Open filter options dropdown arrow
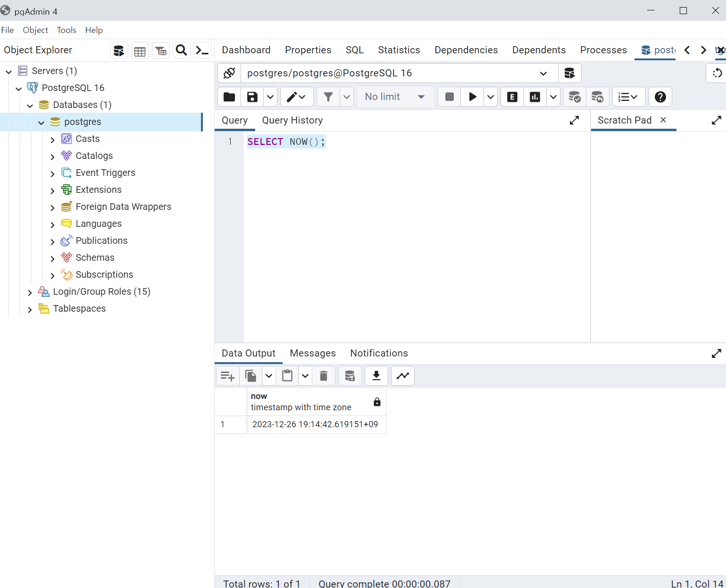This screenshot has width=726, height=588. click(x=347, y=97)
